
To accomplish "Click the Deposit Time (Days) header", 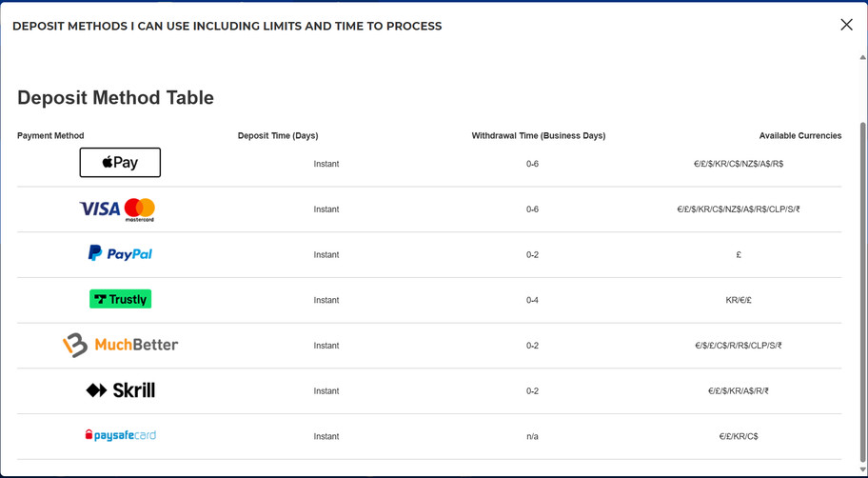I will (278, 136).
